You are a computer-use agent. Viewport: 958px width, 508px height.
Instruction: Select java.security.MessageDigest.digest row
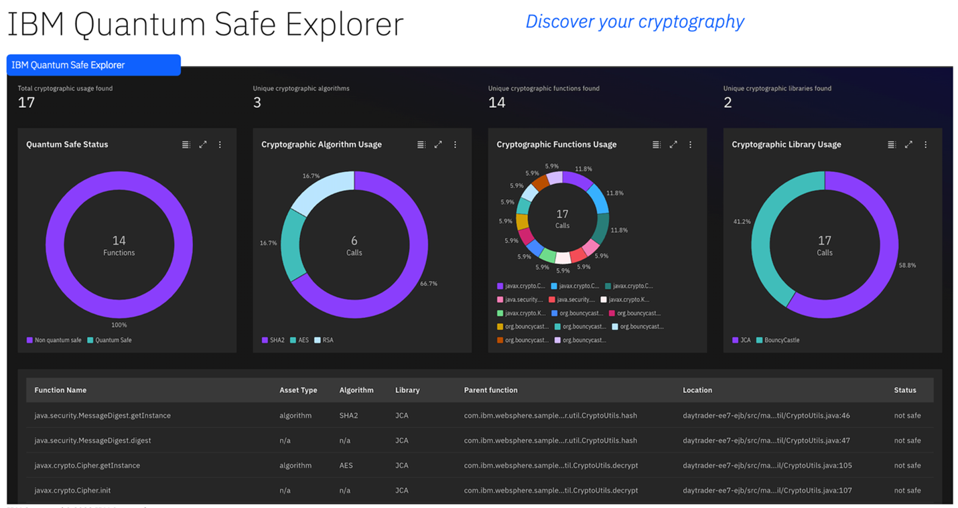[480, 440]
